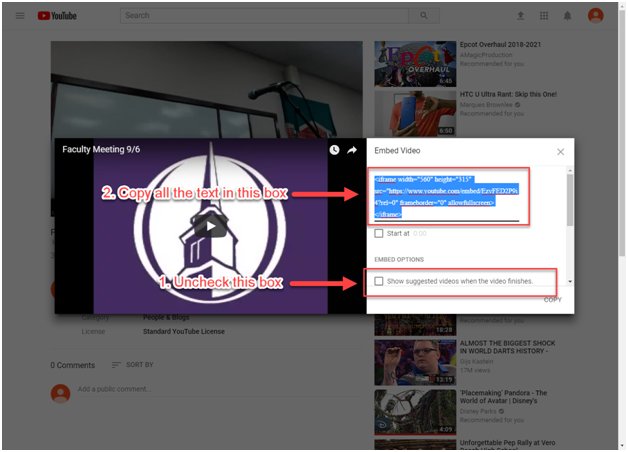628x452 pixels.
Task: Click the Faculty Meeting 9/6 title
Action: pyautogui.click(x=101, y=149)
